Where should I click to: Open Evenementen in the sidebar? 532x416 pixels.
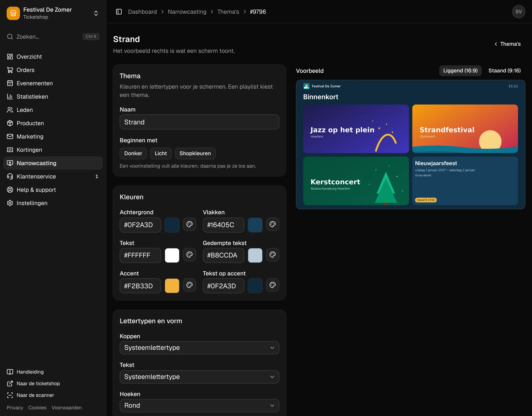[x=53, y=83]
